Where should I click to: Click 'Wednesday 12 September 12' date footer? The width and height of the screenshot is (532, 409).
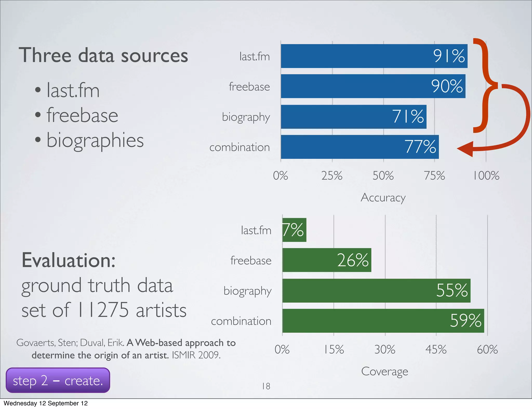pos(46,403)
